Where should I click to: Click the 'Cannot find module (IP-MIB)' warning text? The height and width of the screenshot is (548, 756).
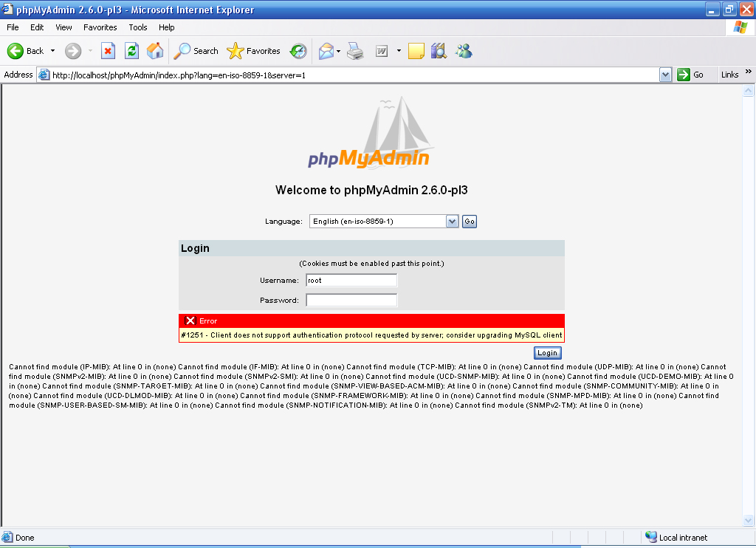coord(60,366)
